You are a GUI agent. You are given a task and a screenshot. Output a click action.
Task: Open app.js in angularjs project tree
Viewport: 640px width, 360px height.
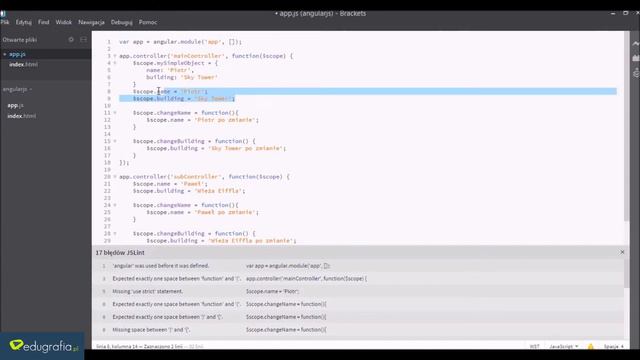[x=16, y=105]
